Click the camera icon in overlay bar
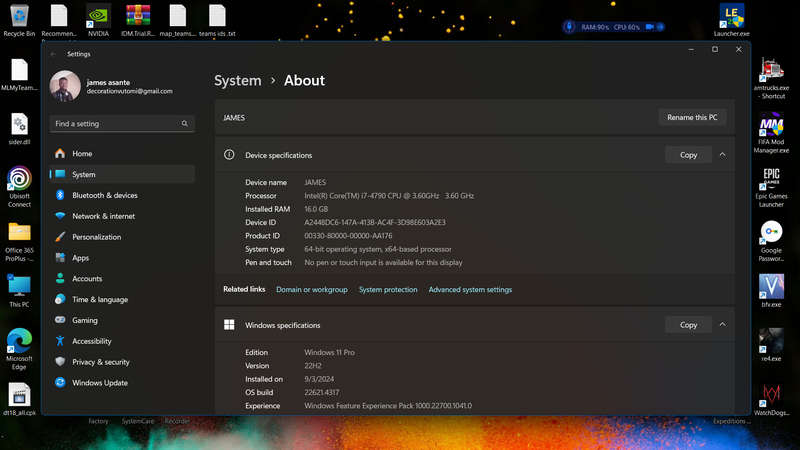This screenshot has height=450, width=800. click(649, 27)
